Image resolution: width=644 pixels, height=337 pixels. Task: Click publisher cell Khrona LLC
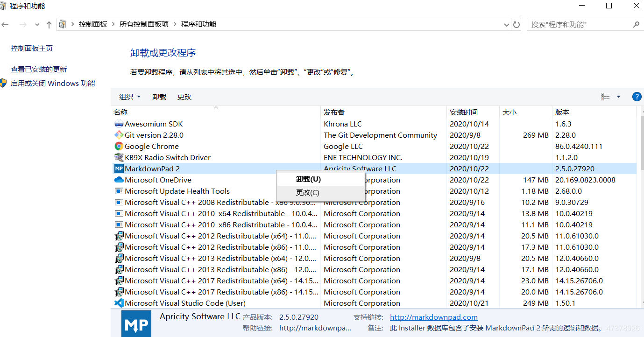[x=343, y=124]
